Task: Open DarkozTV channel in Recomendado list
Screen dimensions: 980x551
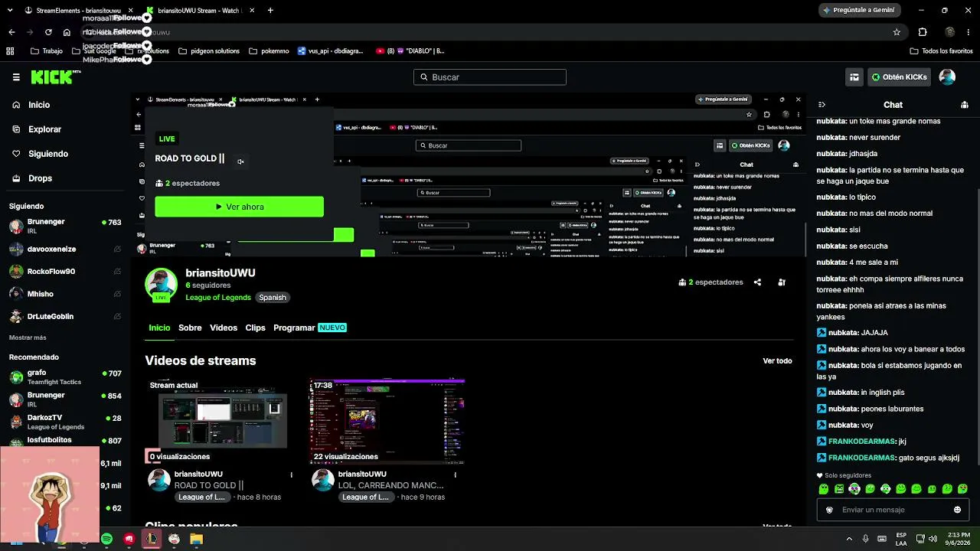Action: point(65,422)
